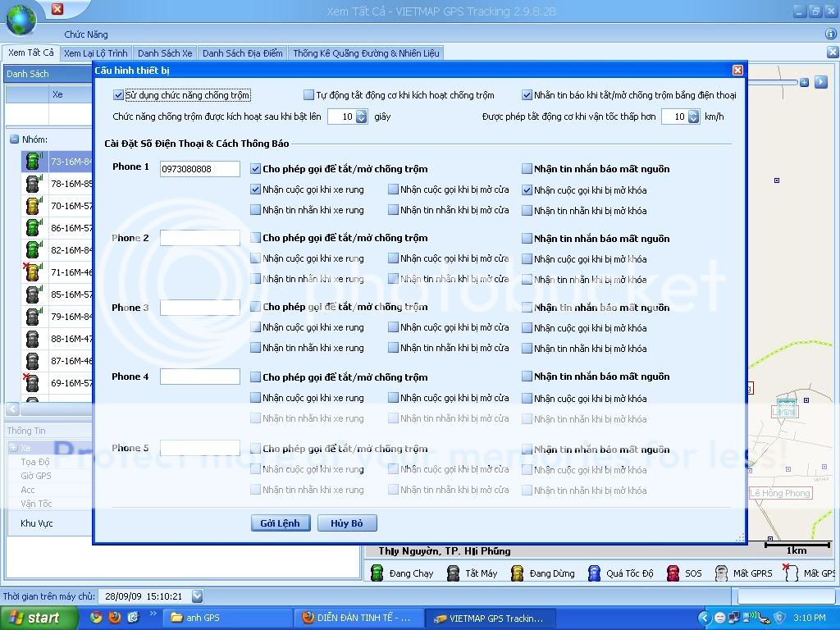Open Firefox from quick launch bar

pyautogui.click(x=113, y=618)
